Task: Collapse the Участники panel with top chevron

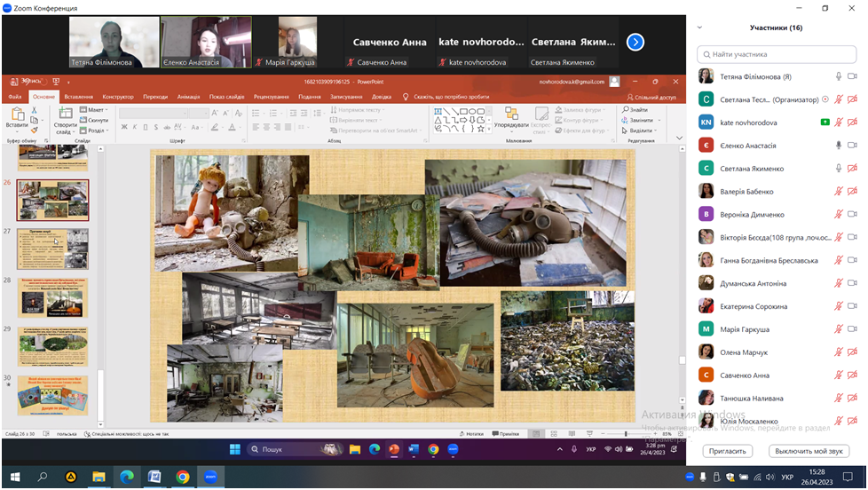Action: [x=698, y=28]
